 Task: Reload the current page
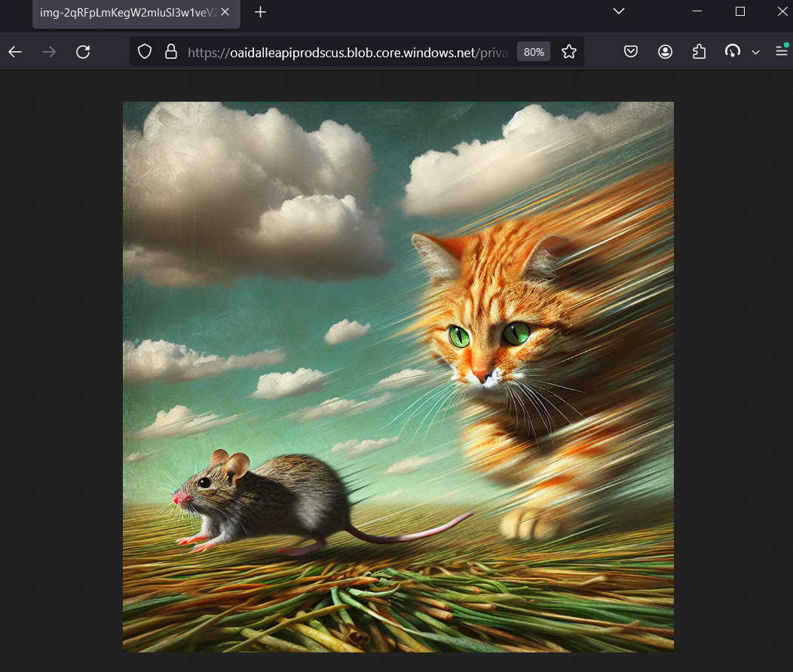pyautogui.click(x=83, y=51)
